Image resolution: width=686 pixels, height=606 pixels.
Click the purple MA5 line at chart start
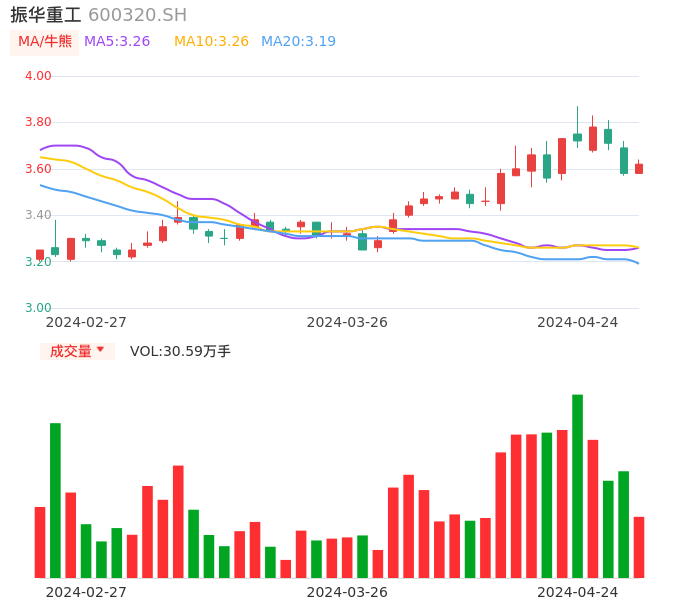point(44,149)
